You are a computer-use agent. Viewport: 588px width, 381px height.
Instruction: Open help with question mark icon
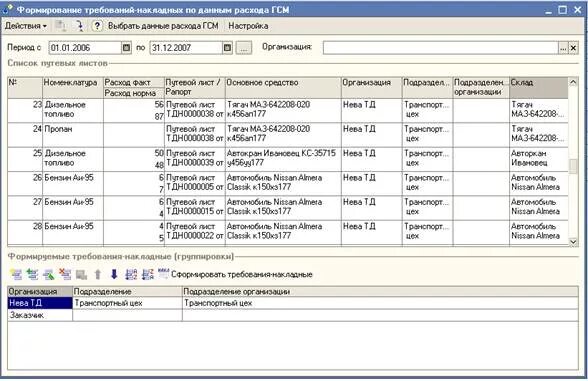click(x=97, y=26)
